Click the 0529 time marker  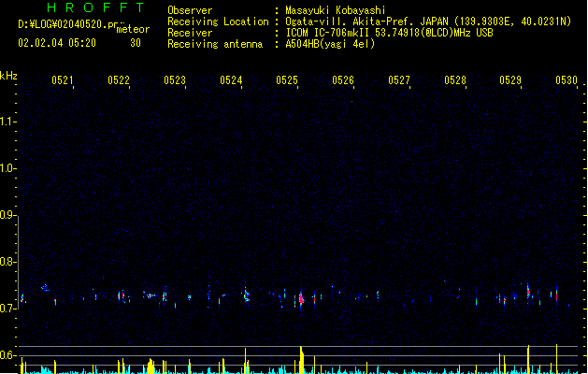click(510, 80)
